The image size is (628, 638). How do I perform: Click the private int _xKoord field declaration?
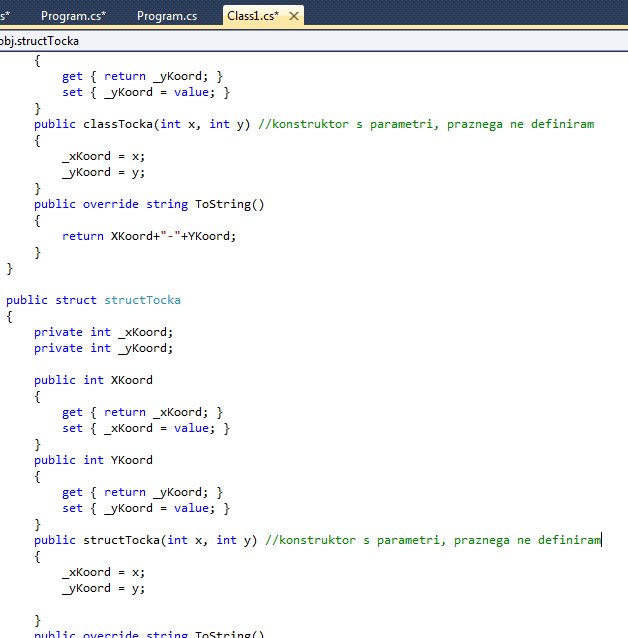tap(103, 332)
